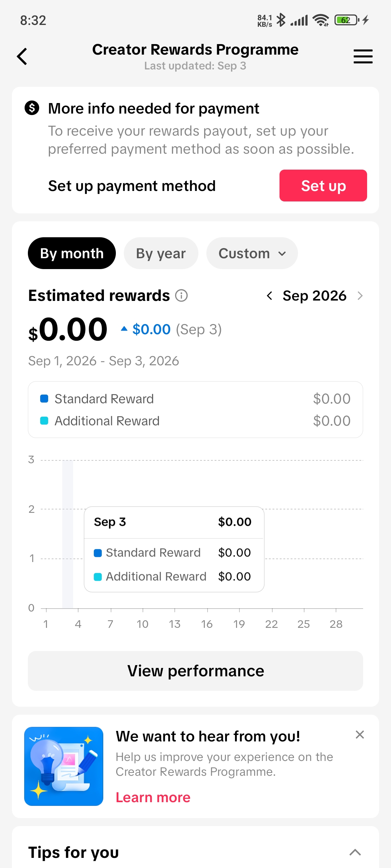This screenshot has height=868, width=391.
Task: Go to next month after Sep 2026
Action: (360, 296)
